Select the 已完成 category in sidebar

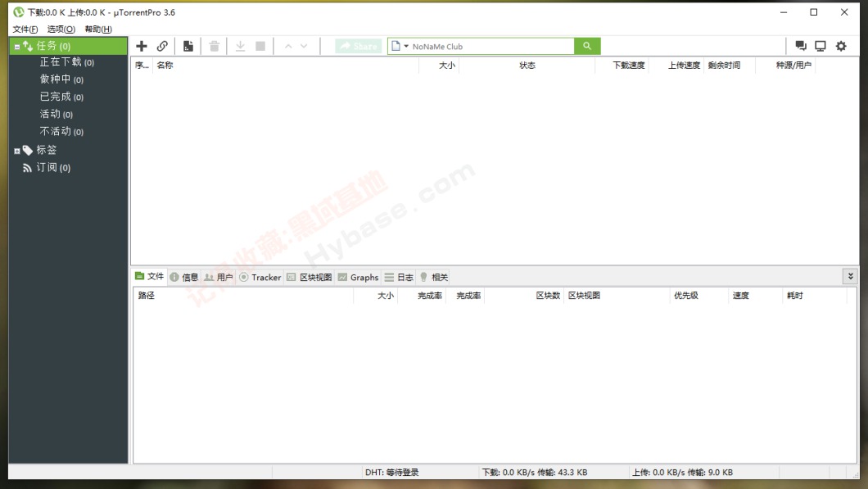[56, 97]
